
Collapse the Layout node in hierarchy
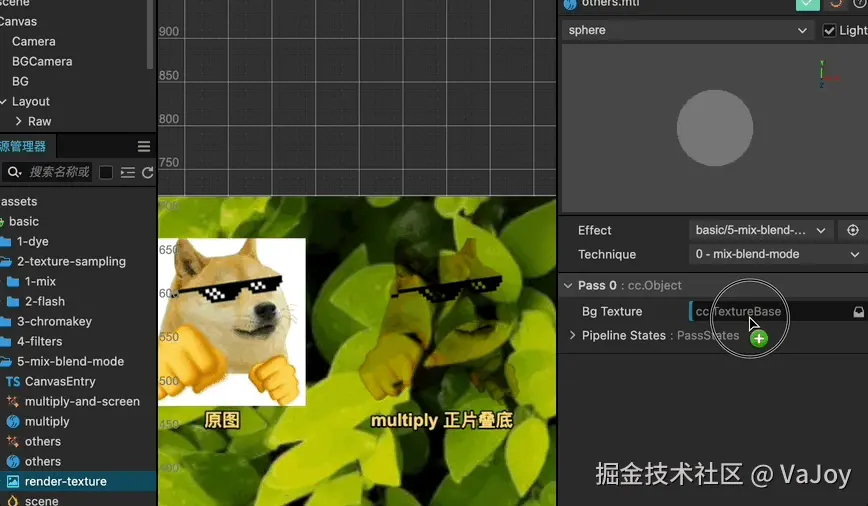point(3,101)
